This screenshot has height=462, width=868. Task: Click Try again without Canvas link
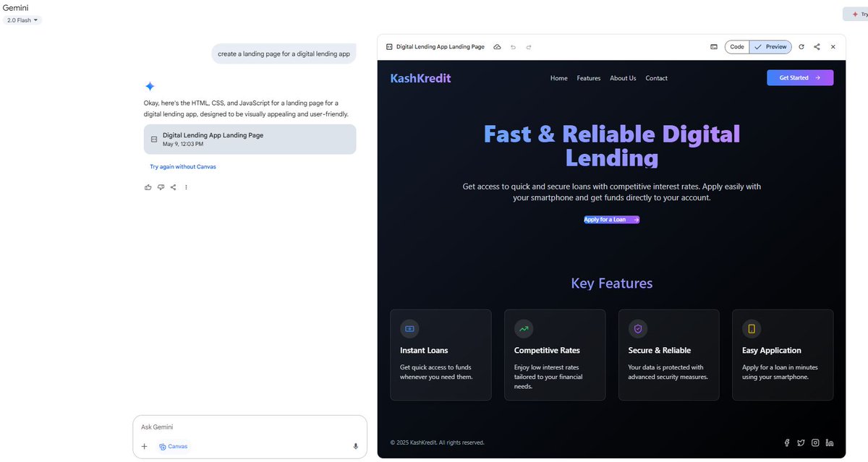[183, 167]
